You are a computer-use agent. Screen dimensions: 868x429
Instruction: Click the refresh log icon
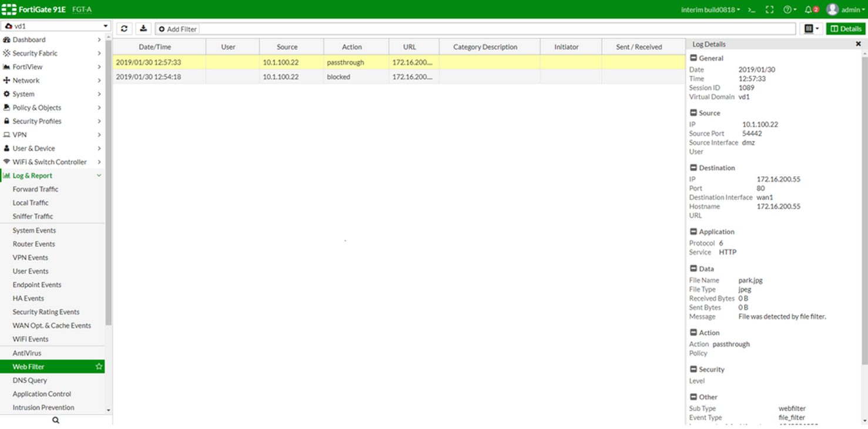click(124, 29)
